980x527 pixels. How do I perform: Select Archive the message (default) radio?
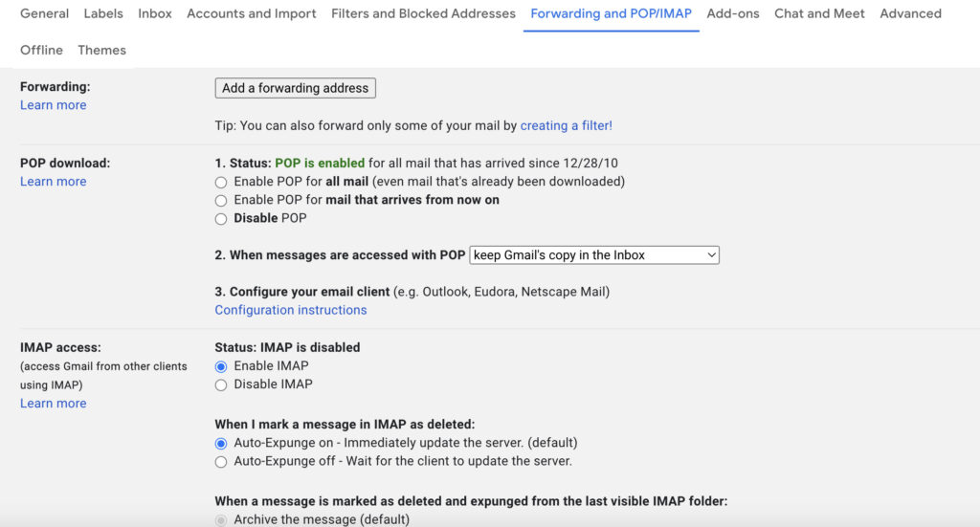tap(221, 520)
